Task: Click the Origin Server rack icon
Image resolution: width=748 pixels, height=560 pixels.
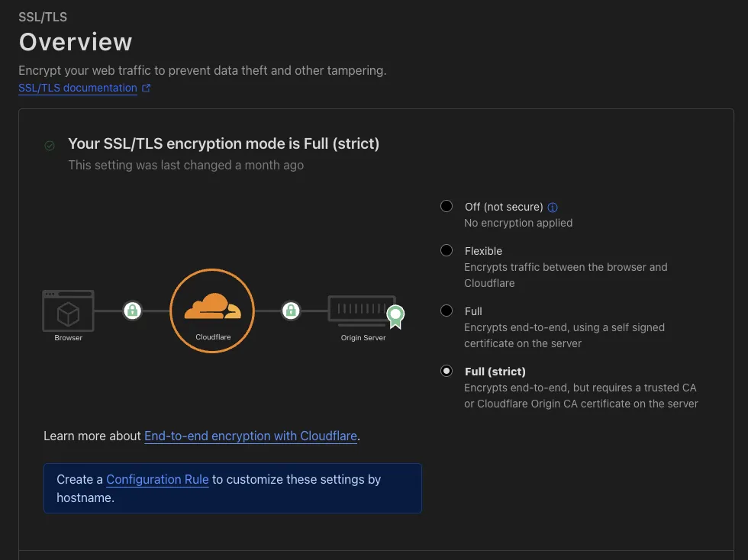Action: point(362,311)
